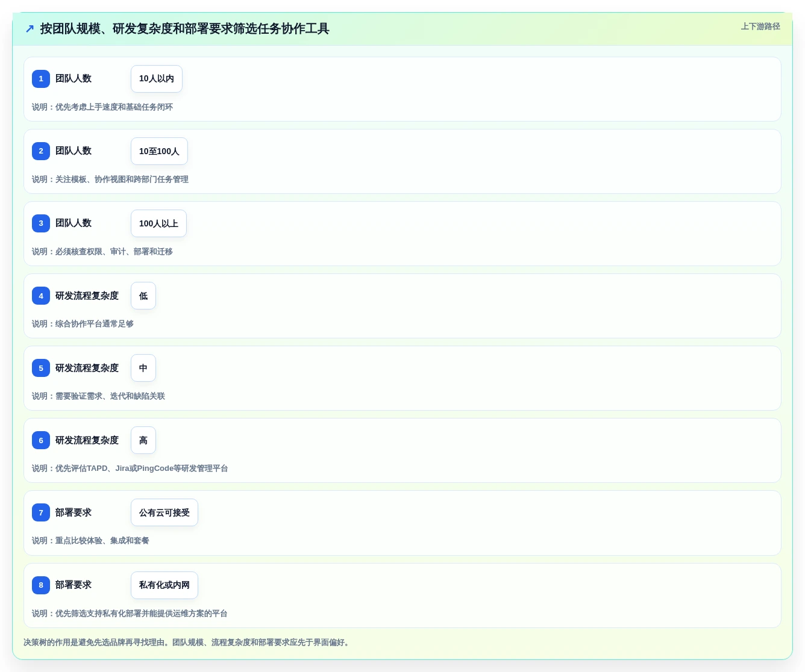
Task: Click note 关注模板、协作视图和跨部门任务管理
Action: (110, 179)
